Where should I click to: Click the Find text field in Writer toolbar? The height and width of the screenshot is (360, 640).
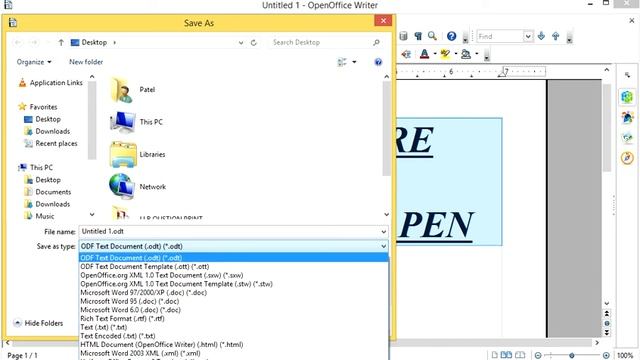tap(500, 36)
